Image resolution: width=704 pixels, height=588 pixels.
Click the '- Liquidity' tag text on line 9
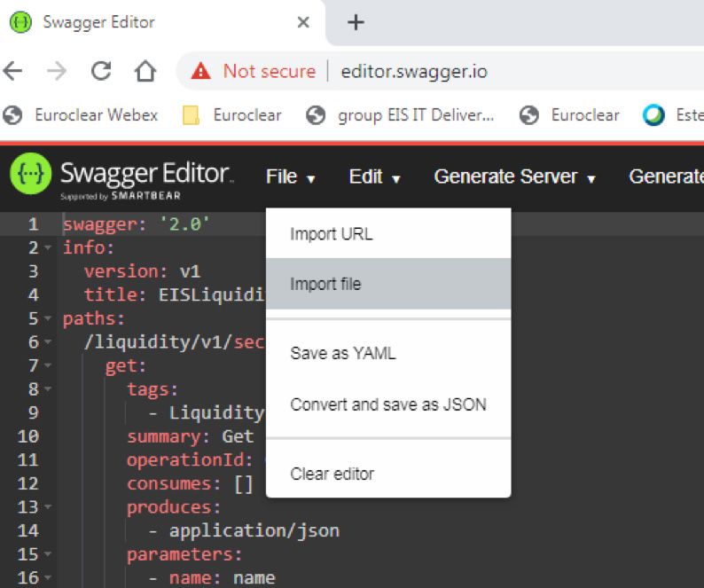click(207, 412)
